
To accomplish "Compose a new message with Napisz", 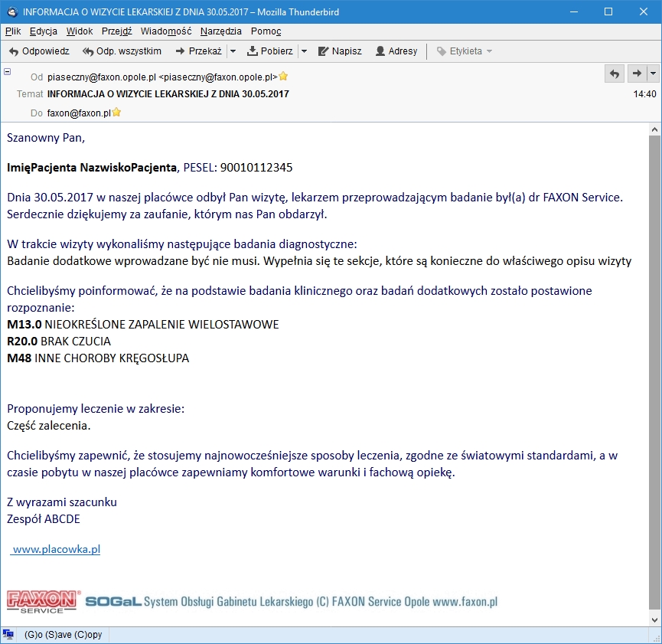I will 340,51.
